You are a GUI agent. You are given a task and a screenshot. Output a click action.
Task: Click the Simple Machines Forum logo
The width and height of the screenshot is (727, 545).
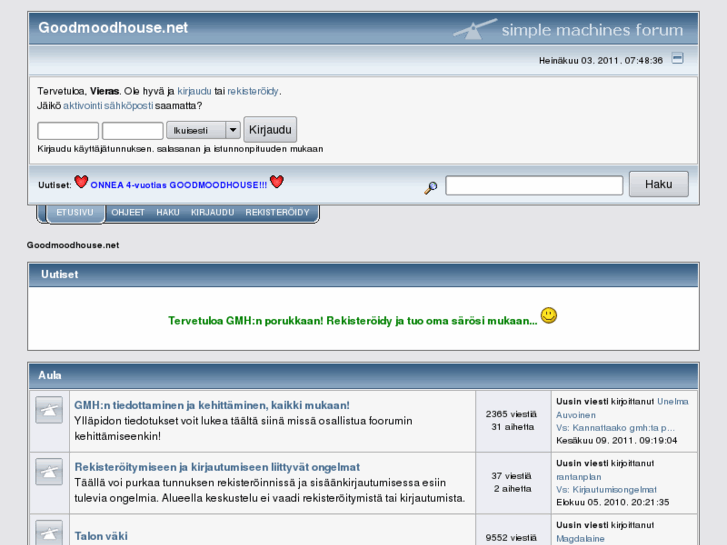pos(568,30)
